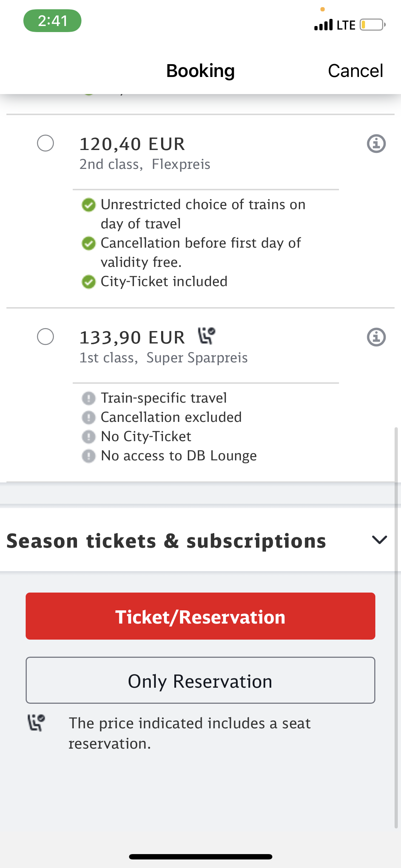Viewport: 401px width, 868px height.
Task: Tap warning icon beside No access to DB Lounge
Action: tap(88, 456)
